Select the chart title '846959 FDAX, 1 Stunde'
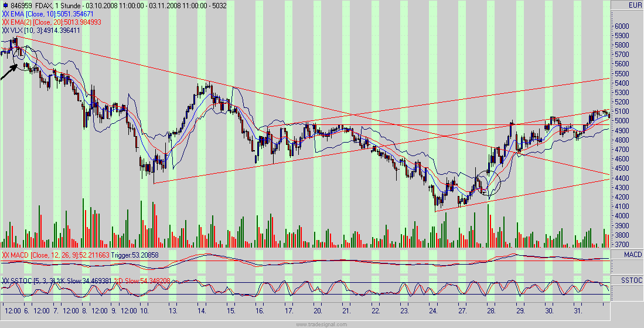 45,6
